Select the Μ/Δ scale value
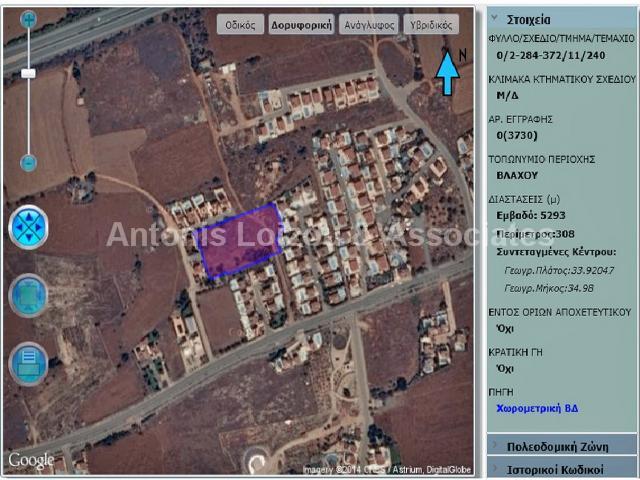 point(507,96)
